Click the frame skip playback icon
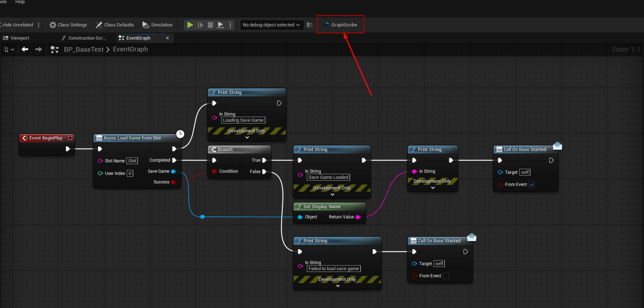 click(x=200, y=25)
